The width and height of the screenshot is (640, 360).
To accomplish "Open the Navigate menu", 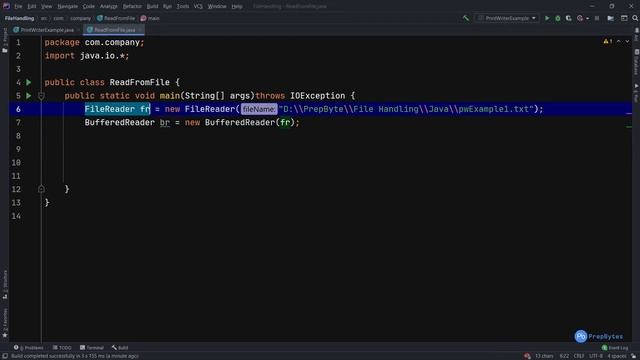I will click(x=67, y=6).
